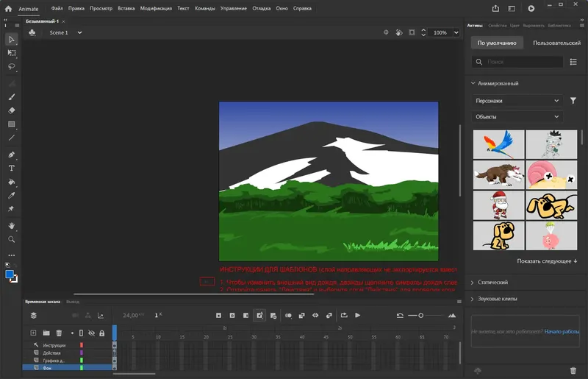
Task: Open the workspace layout switcher icon
Action: click(512, 8)
